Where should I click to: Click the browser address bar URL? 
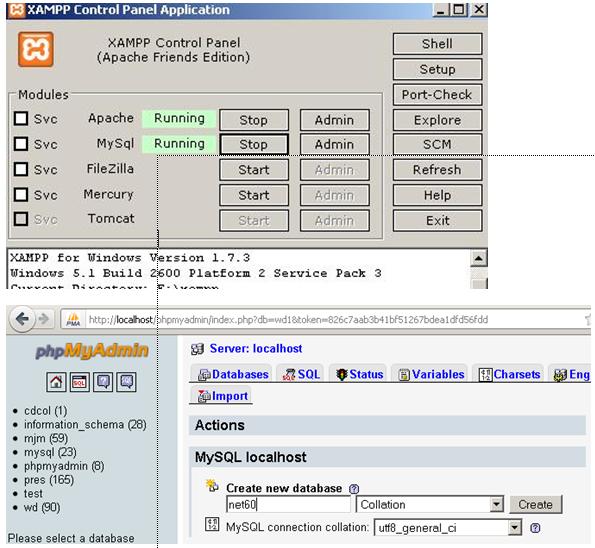tap(288, 320)
